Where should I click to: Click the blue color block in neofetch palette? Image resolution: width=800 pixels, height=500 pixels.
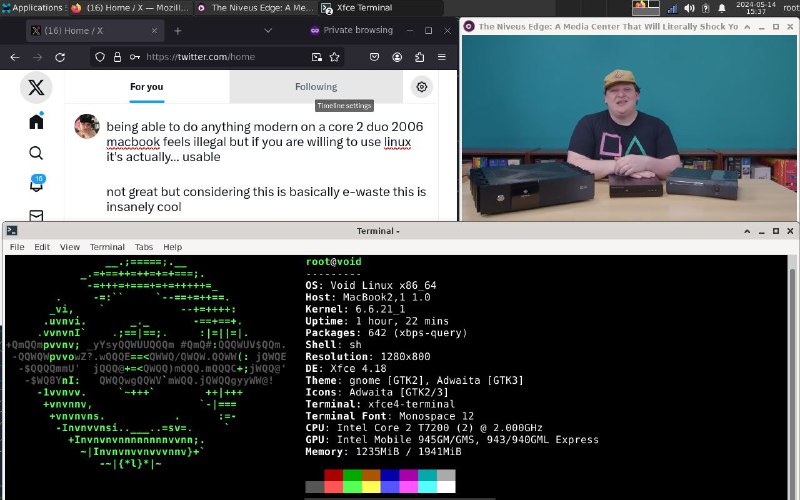pyautogui.click(x=390, y=476)
